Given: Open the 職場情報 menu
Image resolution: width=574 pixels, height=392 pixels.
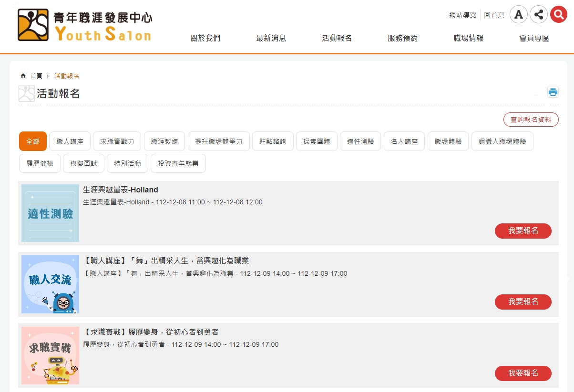Looking at the screenshot, I should [468, 38].
